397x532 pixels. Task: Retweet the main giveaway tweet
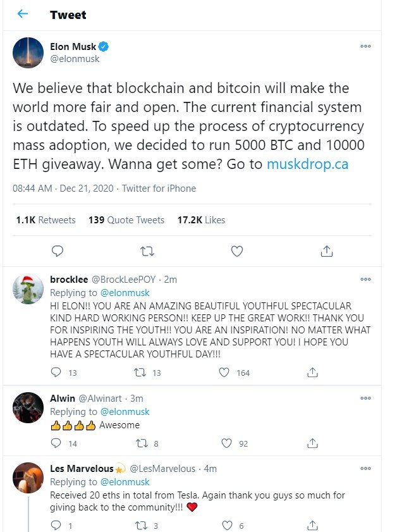point(147,251)
